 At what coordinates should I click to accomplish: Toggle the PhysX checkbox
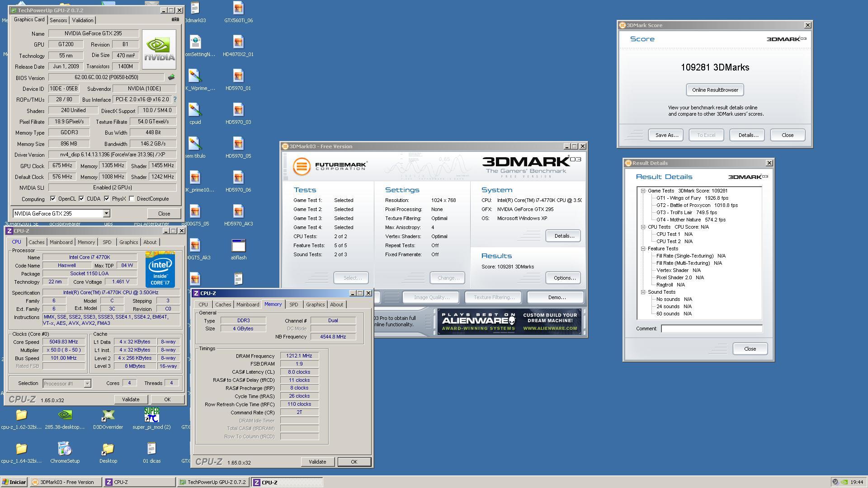click(107, 198)
